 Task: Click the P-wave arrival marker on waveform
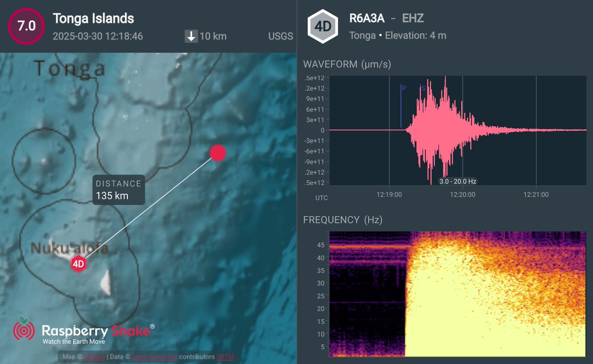[402, 88]
